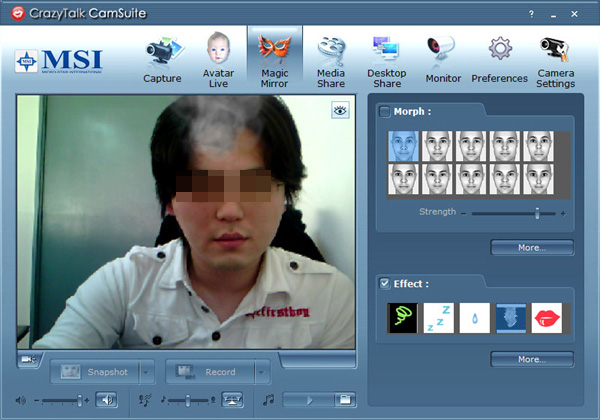Choose the blue highlighted morph face thumbnail

pos(402,147)
